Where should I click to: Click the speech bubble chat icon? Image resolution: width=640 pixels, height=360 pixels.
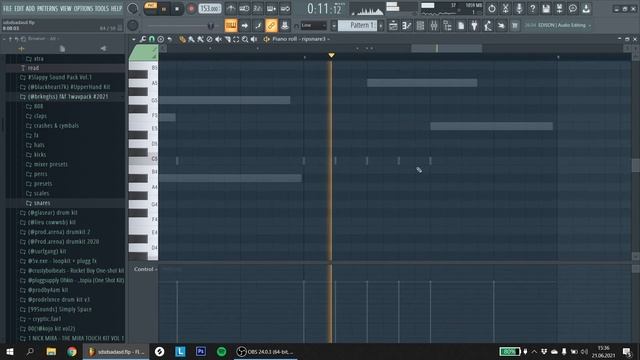573,9
